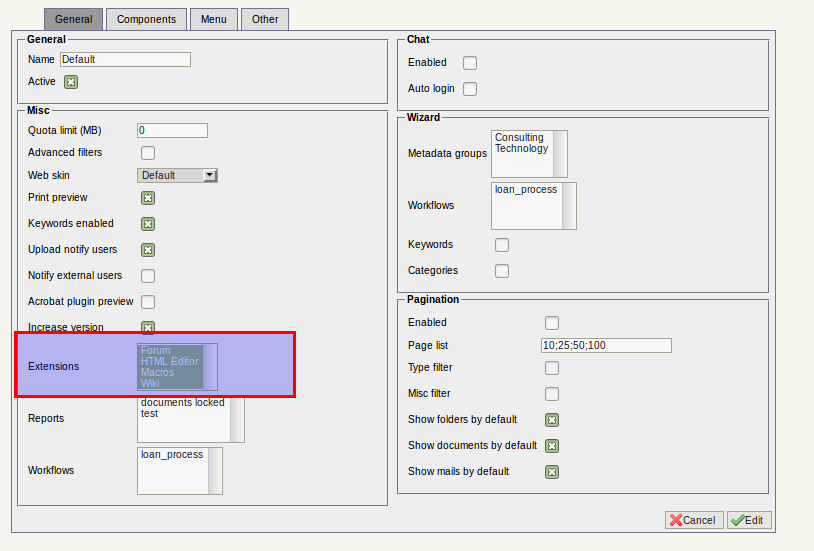This screenshot has width=814, height=551.
Task: Click the Cancel button
Action: point(694,520)
